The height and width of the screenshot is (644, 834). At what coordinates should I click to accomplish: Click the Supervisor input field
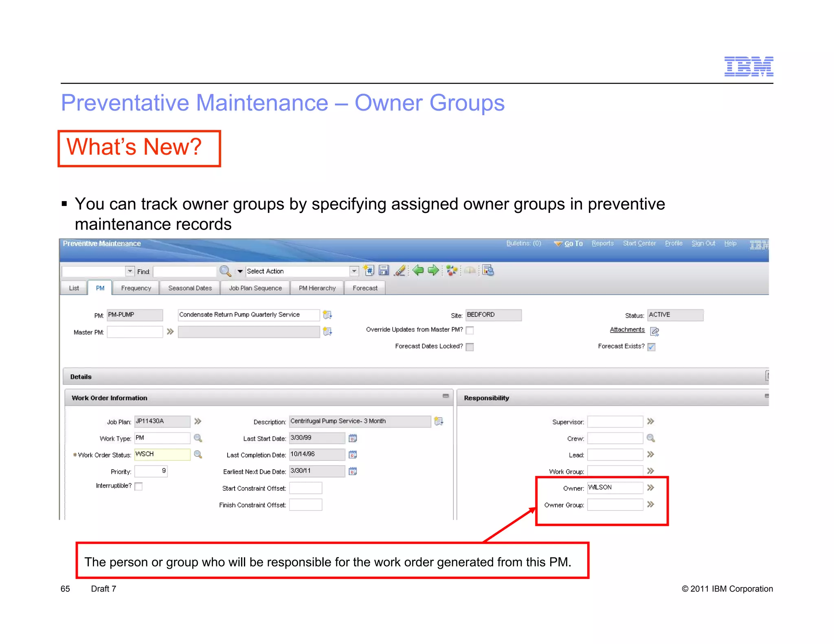(615, 421)
